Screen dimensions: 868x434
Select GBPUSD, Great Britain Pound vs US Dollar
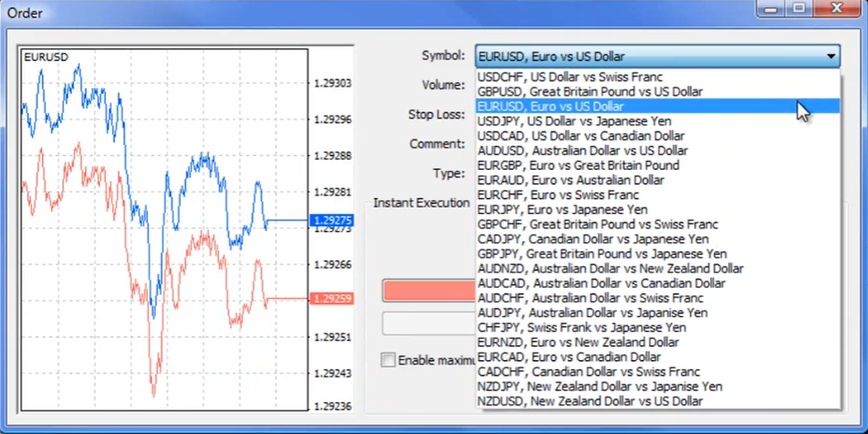[658, 91]
